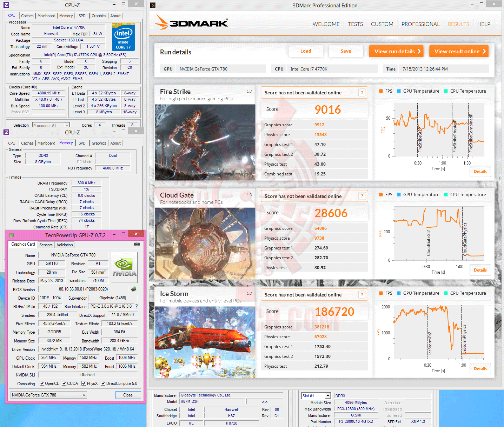This screenshot has width=504, height=427.
Task: Open the Bus Interface question mark in GPU-Z
Action: pyautogui.click(x=137, y=306)
